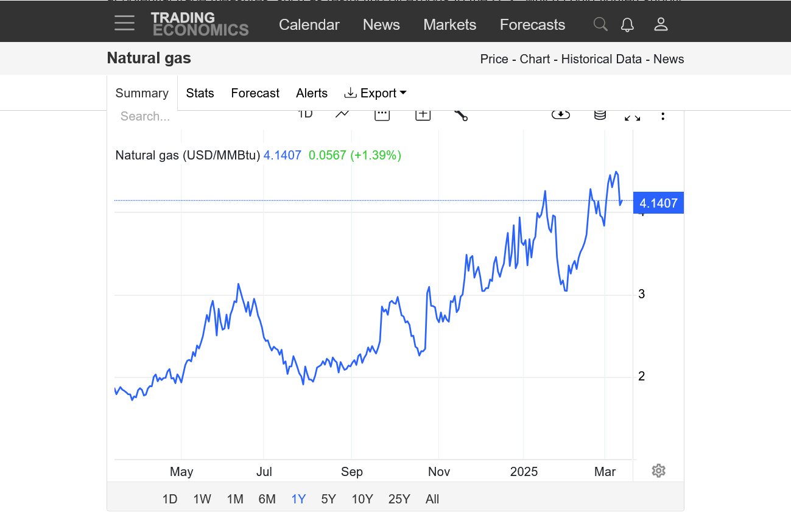Click the cloud download icon
The height and width of the screenshot is (532, 791).
pos(560,114)
